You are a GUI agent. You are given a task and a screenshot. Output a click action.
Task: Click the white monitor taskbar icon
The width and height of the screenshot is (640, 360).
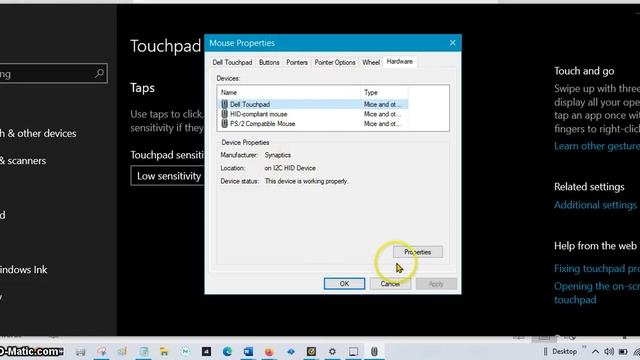353,351
